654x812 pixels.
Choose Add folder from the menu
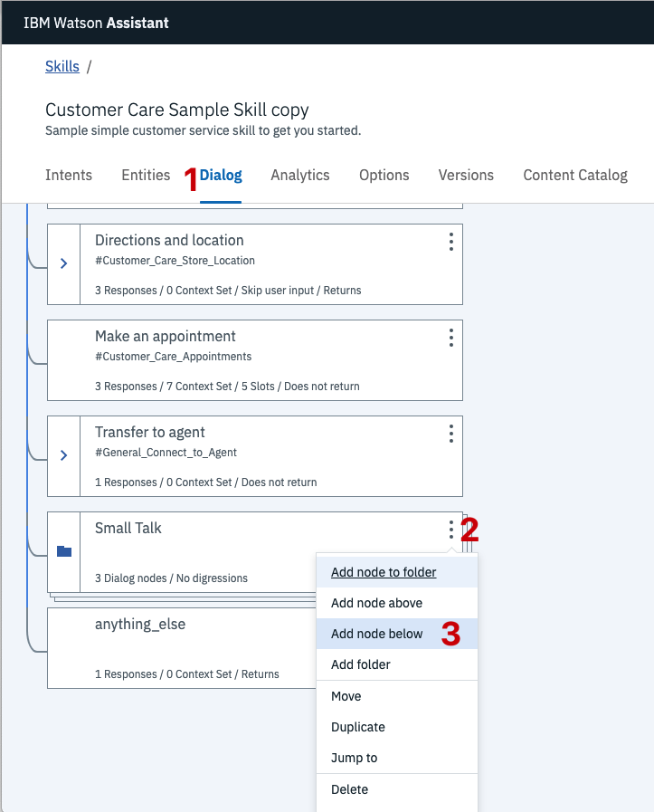coord(397,664)
